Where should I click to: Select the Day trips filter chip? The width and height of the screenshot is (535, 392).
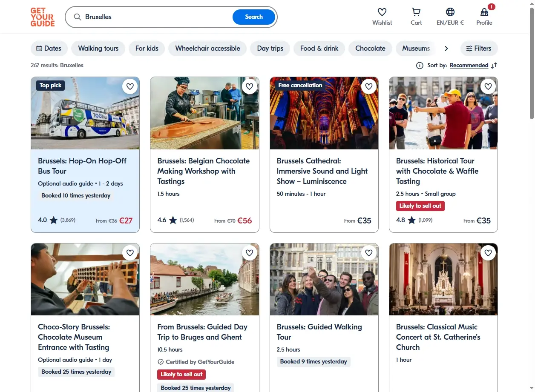click(270, 49)
